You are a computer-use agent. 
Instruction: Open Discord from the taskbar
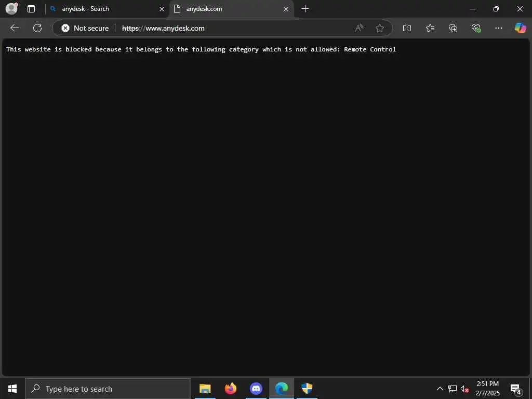click(256, 389)
